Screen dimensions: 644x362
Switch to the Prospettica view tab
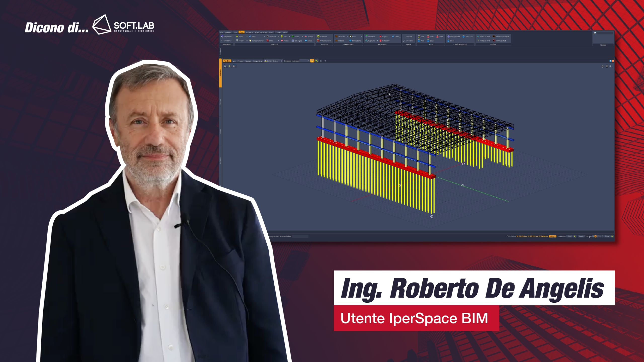pos(257,61)
